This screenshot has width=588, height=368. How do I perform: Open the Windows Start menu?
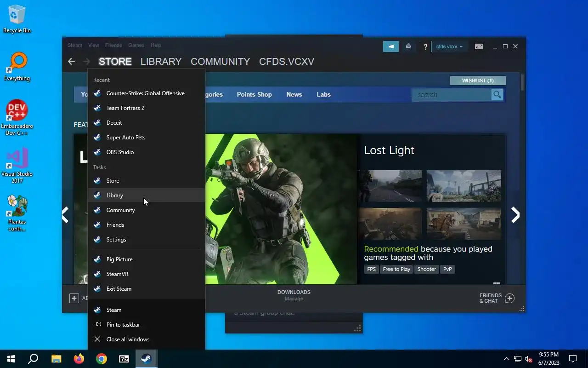tap(11, 359)
